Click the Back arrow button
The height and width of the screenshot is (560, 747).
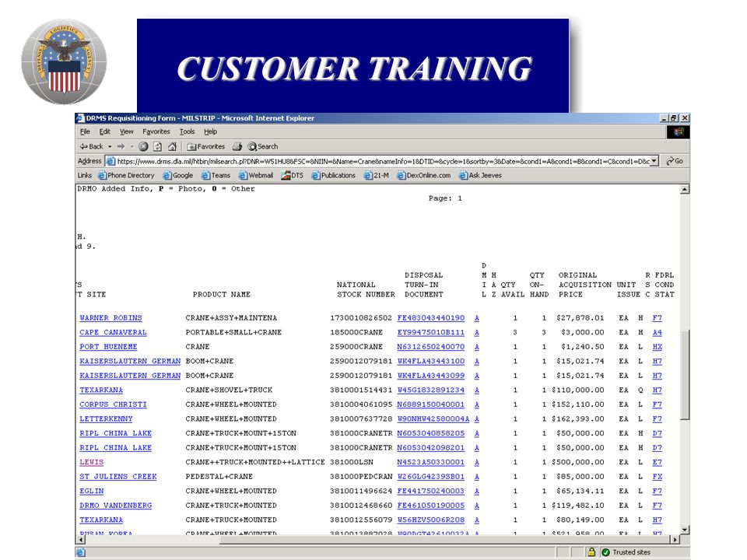[x=91, y=147]
